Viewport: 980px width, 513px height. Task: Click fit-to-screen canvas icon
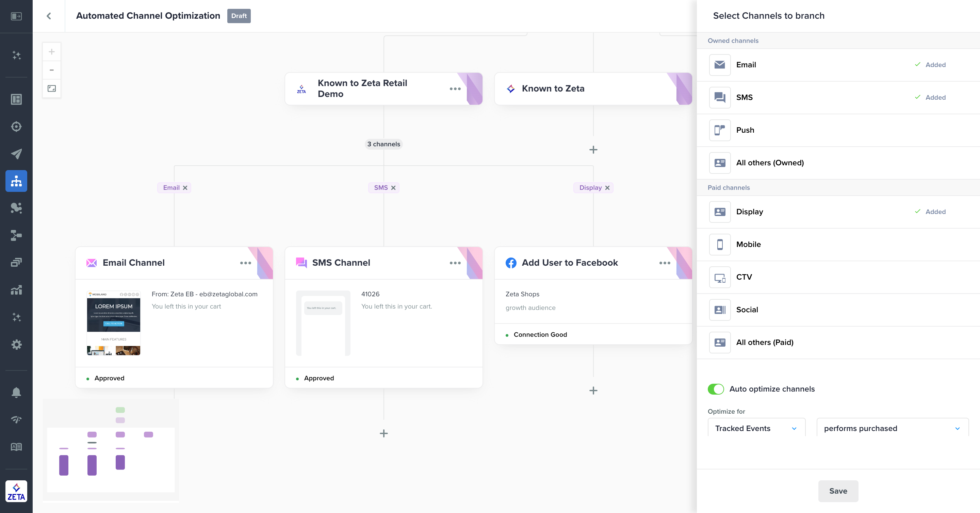click(52, 88)
